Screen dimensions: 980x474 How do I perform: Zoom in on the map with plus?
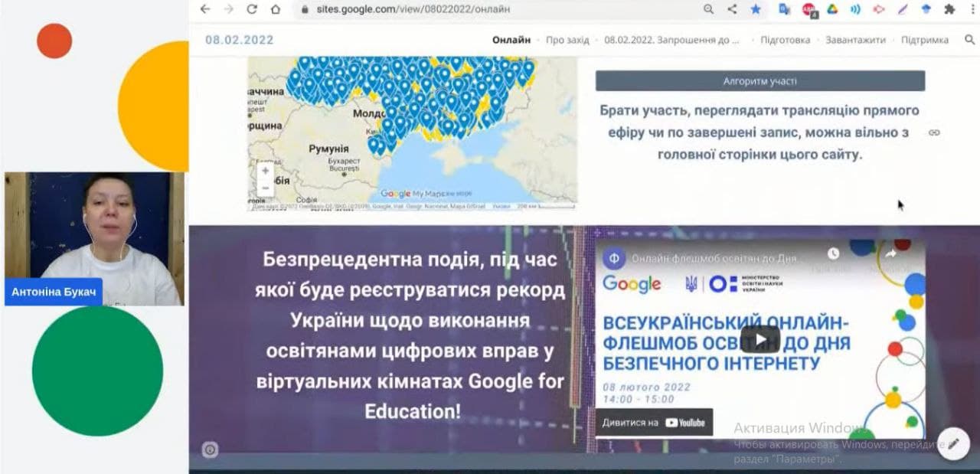(265, 171)
